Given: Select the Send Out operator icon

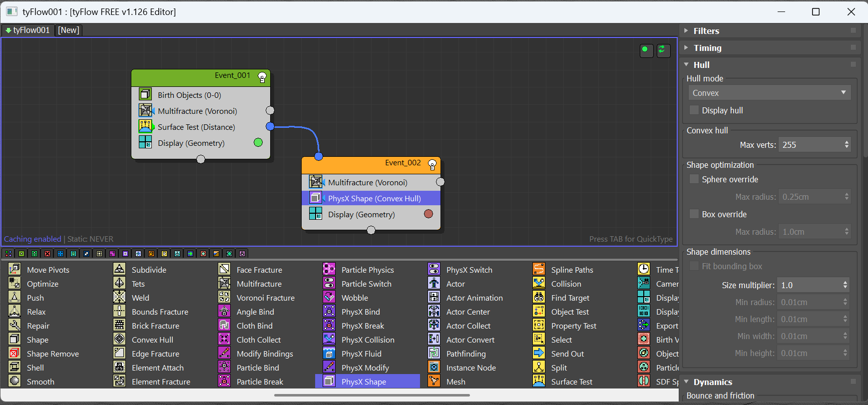Looking at the screenshot, I should [539, 353].
